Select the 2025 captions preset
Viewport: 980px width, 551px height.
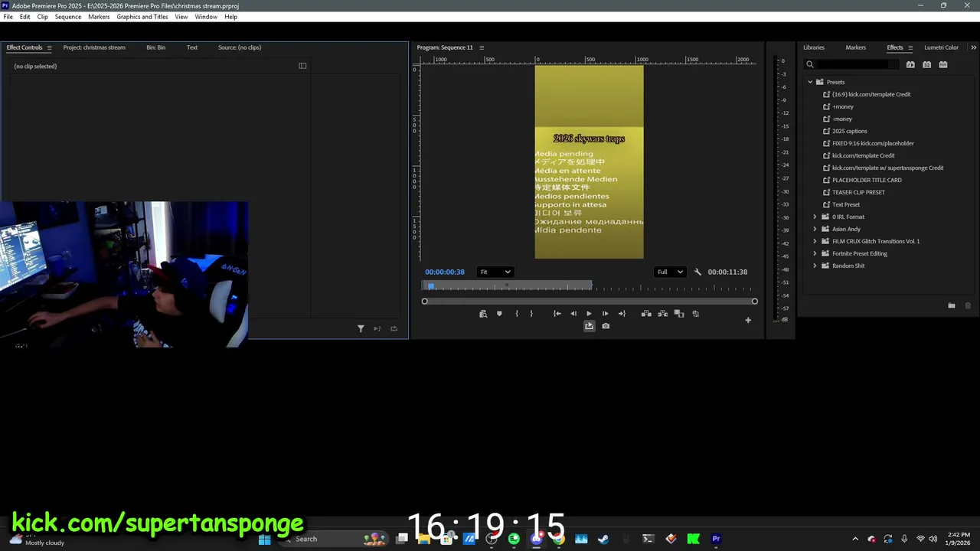(x=849, y=131)
